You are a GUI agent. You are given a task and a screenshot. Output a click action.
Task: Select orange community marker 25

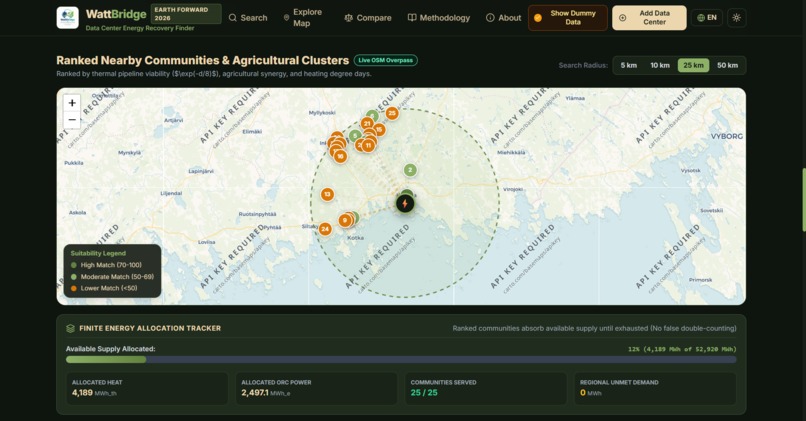392,113
